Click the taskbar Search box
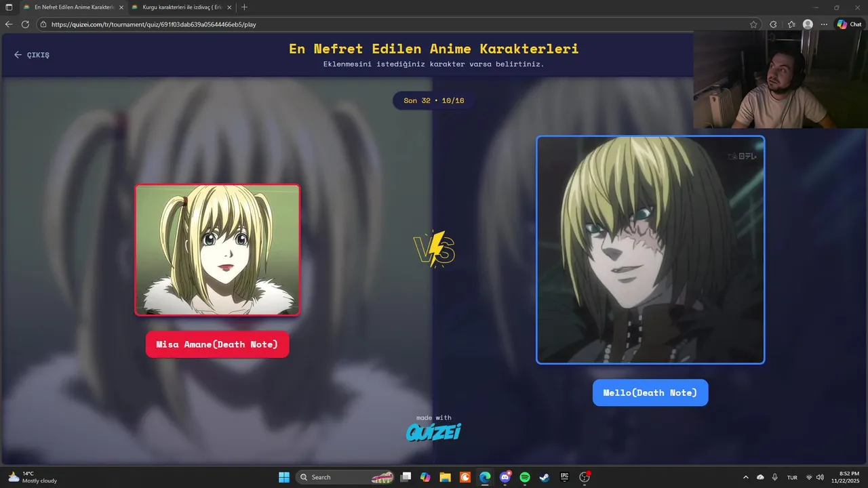This screenshot has height=488, width=868. tap(347, 477)
